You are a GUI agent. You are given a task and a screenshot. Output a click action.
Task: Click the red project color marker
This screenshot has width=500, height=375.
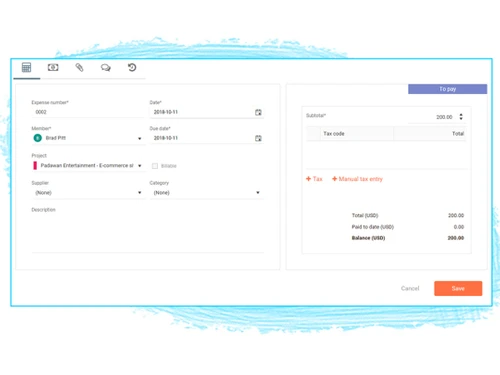pyautogui.click(x=35, y=165)
